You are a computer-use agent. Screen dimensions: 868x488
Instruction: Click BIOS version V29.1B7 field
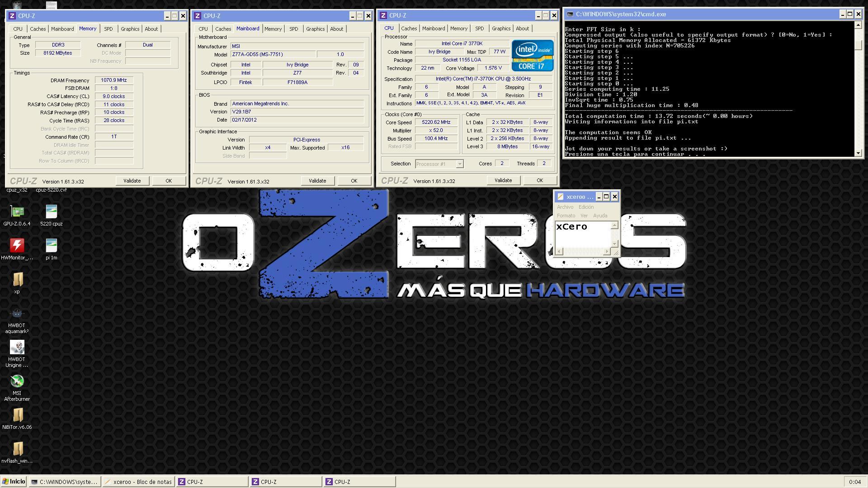click(297, 112)
